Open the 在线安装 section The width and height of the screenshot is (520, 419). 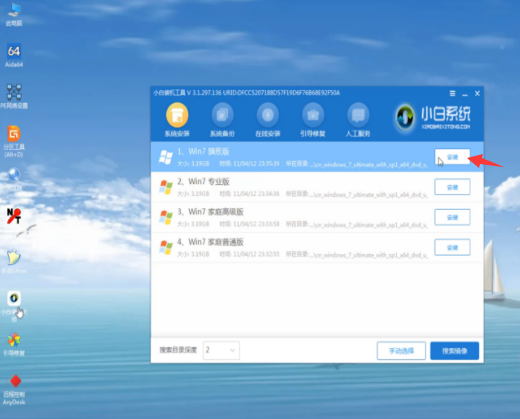268,115
